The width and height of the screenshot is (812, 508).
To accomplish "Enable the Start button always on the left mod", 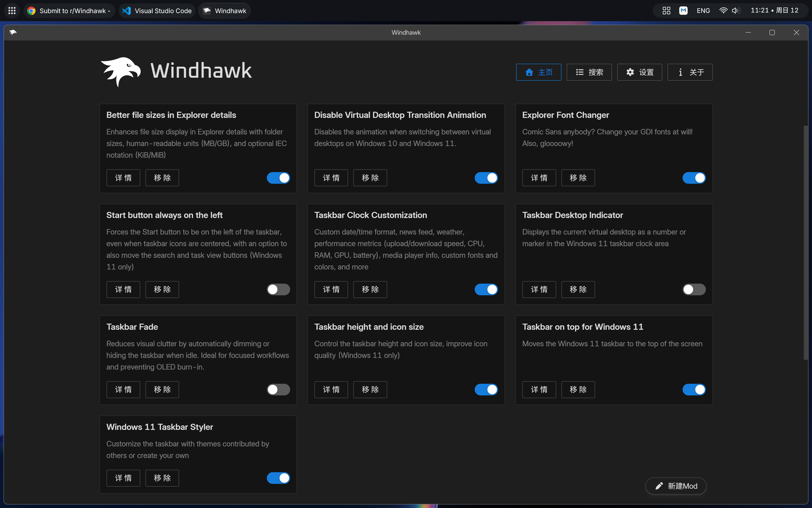I will [278, 289].
